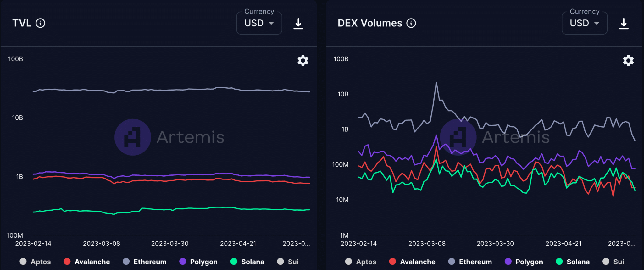Click the red Avalanche swatch in TVL legend

[67, 262]
